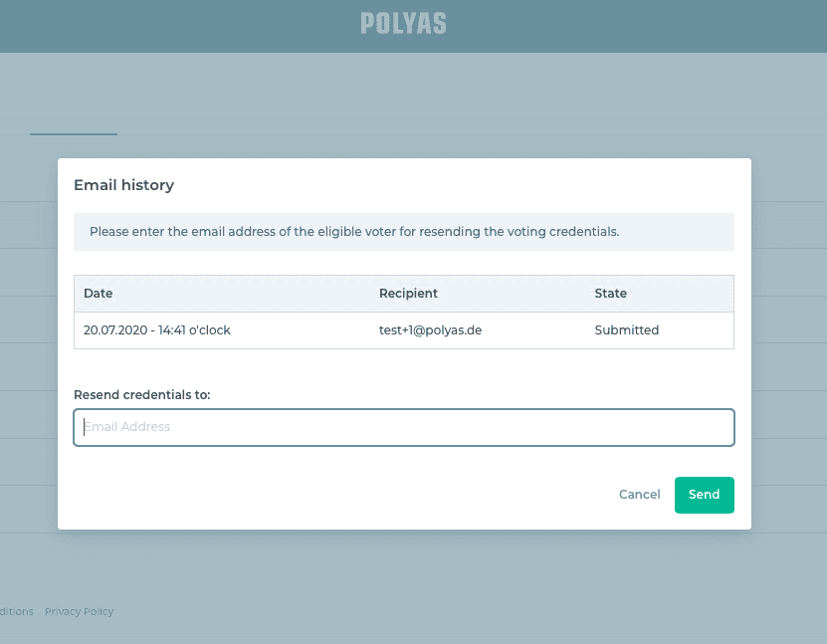827x644 pixels.
Task: Click the voting credentials info banner
Action: pyautogui.click(x=403, y=232)
